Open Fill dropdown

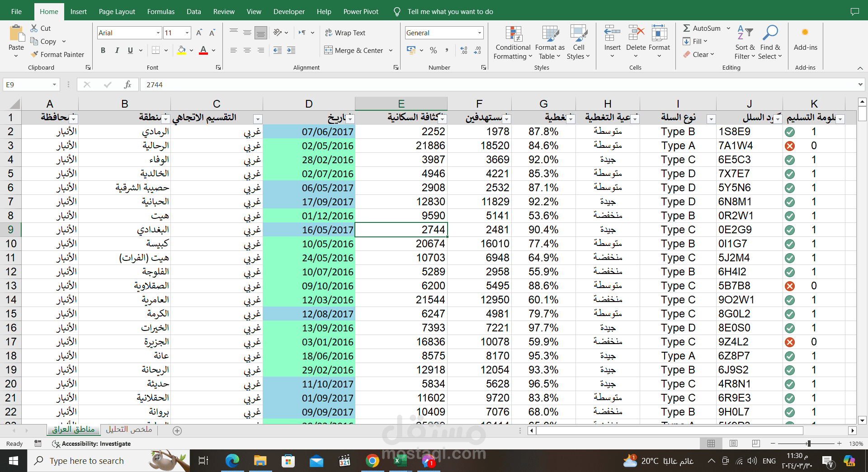[695, 42]
